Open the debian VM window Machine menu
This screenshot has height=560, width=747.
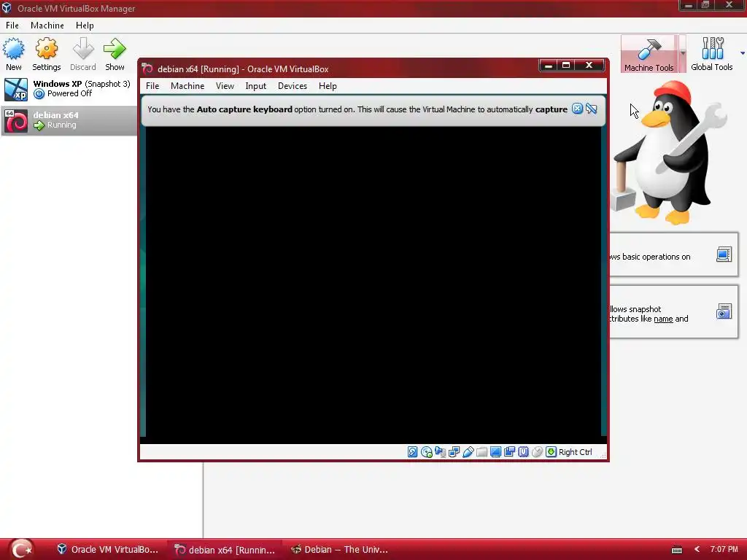[187, 86]
